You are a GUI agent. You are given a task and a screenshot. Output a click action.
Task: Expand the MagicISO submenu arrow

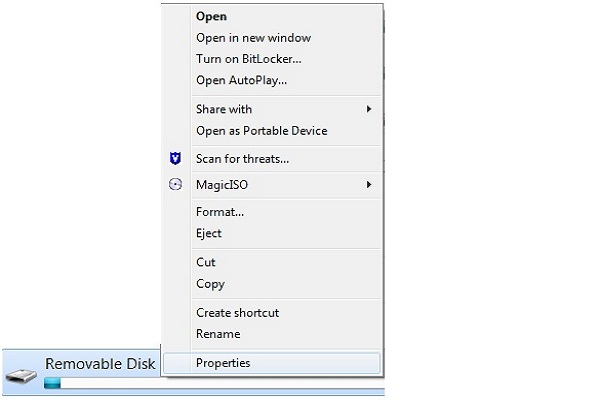[369, 185]
